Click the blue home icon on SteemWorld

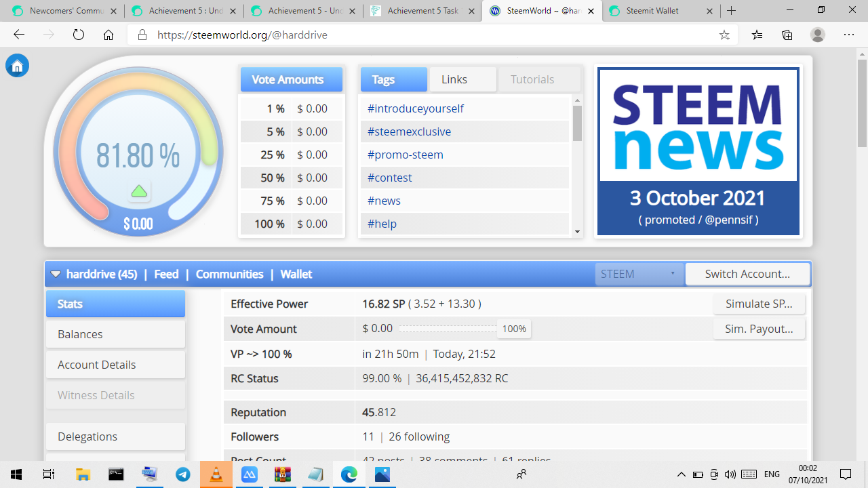click(x=16, y=65)
